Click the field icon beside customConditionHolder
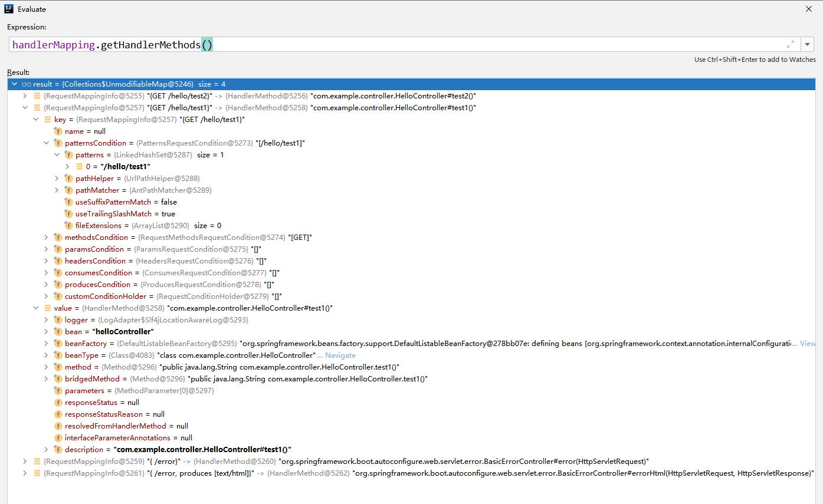Viewport: 823px width, 504px height. point(58,297)
